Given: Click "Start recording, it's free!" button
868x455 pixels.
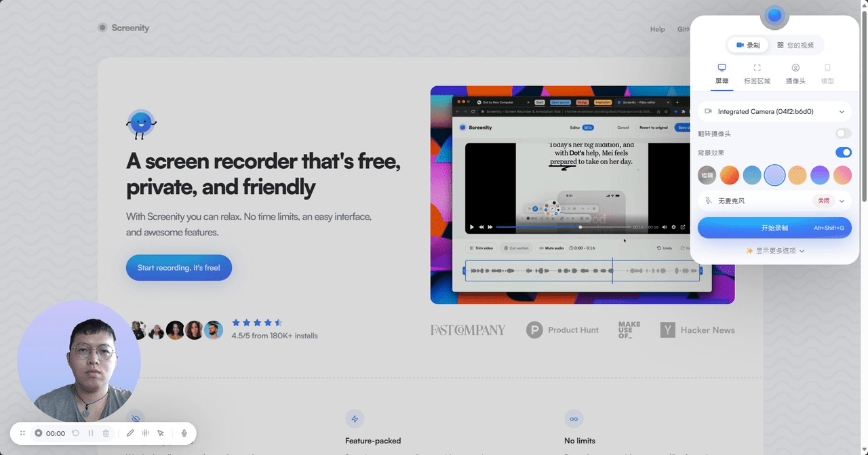Looking at the screenshot, I should pyautogui.click(x=179, y=268).
